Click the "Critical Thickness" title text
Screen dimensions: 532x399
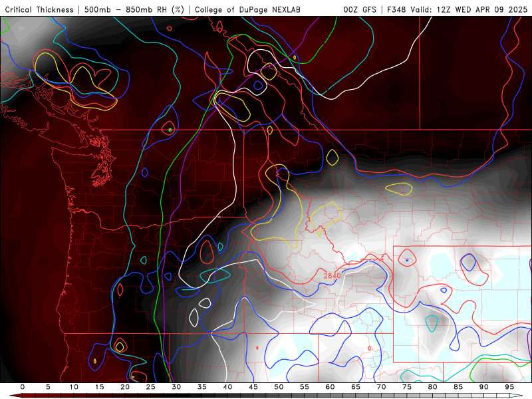click(x=39, y=10)
